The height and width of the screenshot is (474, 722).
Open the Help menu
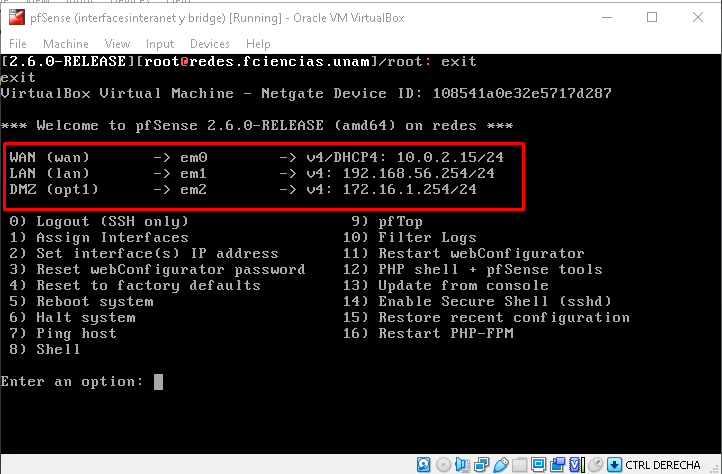pyautogui.click(x=258, y=44)
